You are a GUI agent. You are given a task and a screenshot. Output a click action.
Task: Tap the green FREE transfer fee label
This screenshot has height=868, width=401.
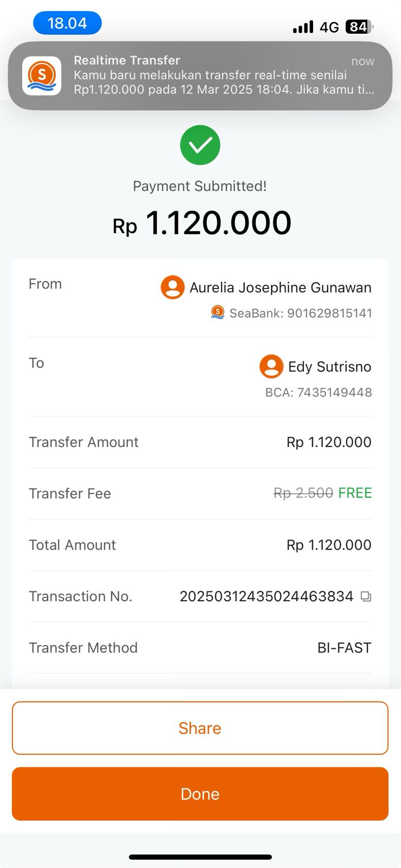tap(355, 493)
